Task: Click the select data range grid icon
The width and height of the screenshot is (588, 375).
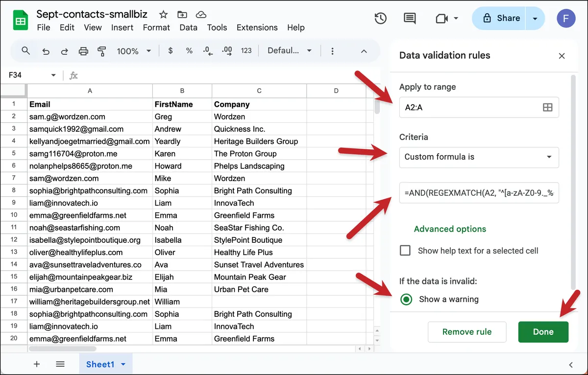Action: pos(548,108)
